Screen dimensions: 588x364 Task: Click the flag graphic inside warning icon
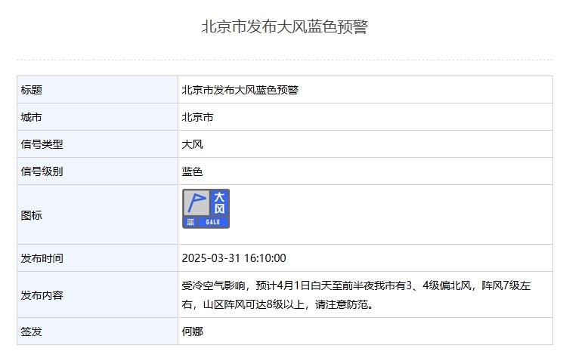196,203
